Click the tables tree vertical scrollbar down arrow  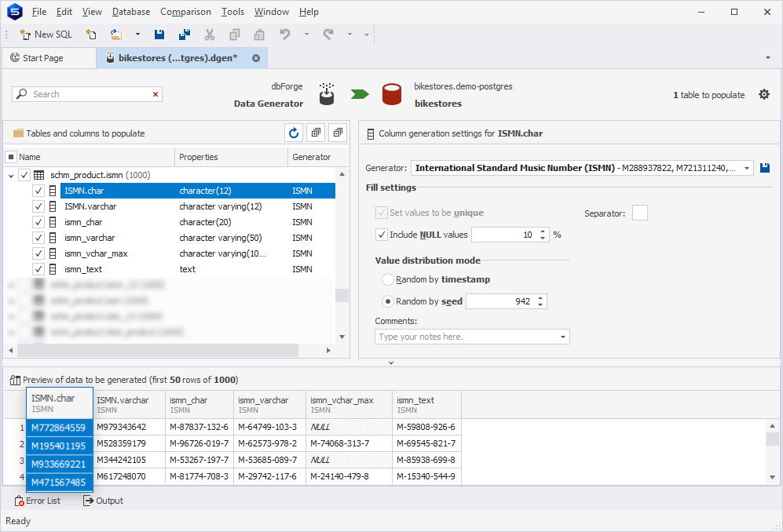[x=342, y=337]
